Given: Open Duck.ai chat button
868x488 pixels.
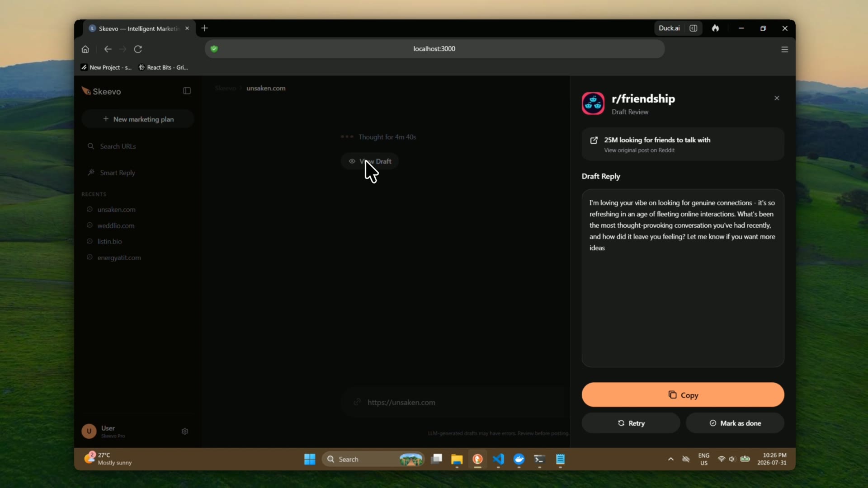Looking at the screenshot, I should coord(669,28).
